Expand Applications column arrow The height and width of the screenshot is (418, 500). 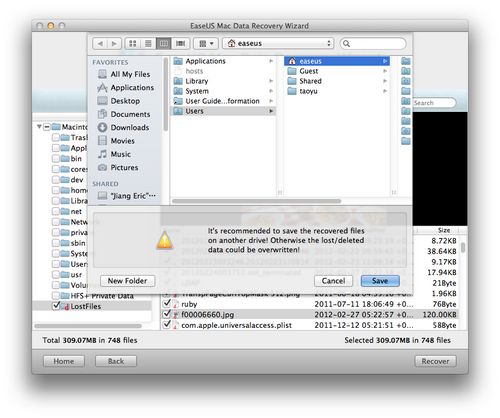tap(271, 61)
